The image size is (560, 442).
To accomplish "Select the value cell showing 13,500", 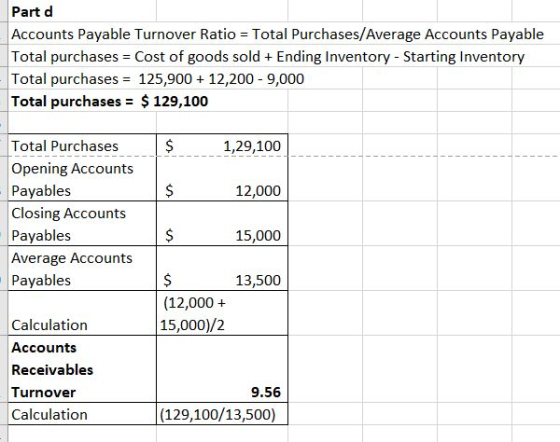I will click(222, 268).
